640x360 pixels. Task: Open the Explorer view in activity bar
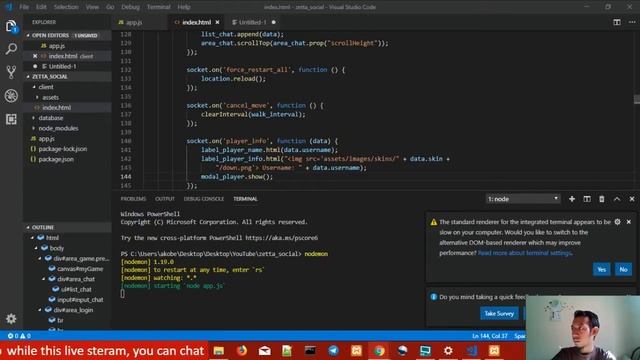point(11,27)
